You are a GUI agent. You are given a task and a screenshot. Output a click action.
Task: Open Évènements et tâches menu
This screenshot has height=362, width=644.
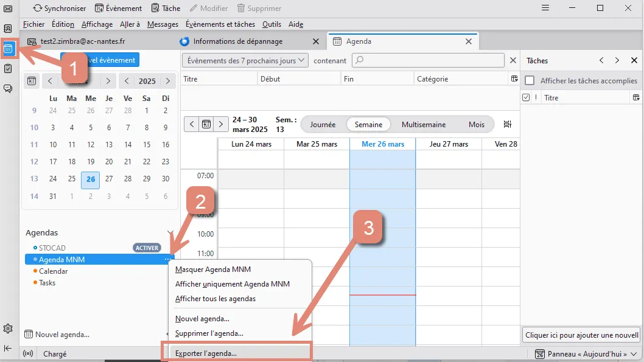(220, 24)
